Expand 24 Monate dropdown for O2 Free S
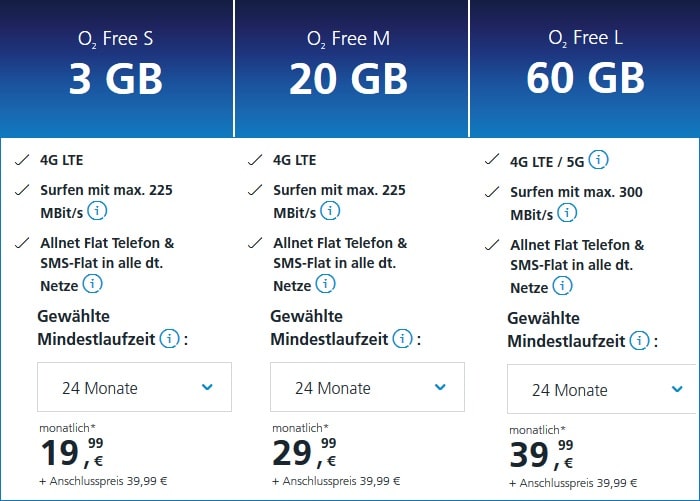This screenshot has height=501, width=700. (x=134, y=387)
